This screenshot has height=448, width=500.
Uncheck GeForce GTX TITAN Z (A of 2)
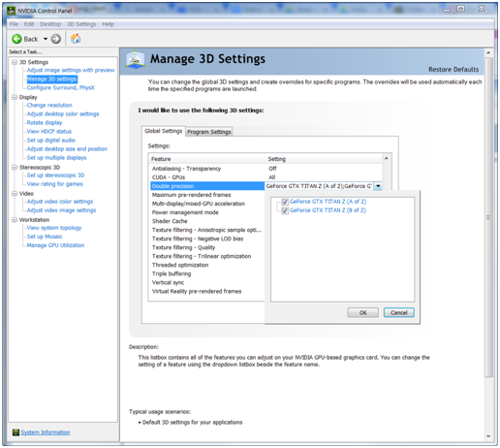pyautogui.click(x=285, y=202)
